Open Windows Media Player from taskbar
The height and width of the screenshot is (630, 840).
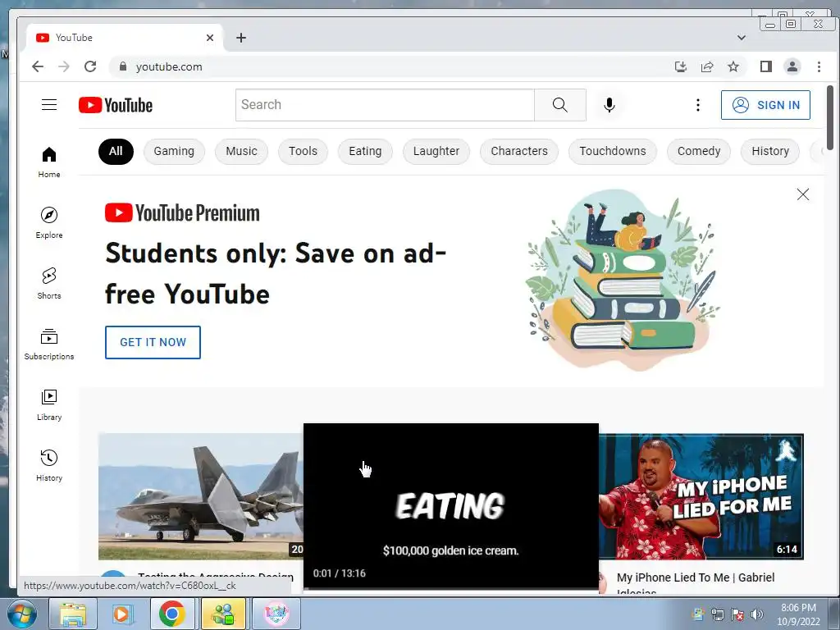click(x=121, y=614)
